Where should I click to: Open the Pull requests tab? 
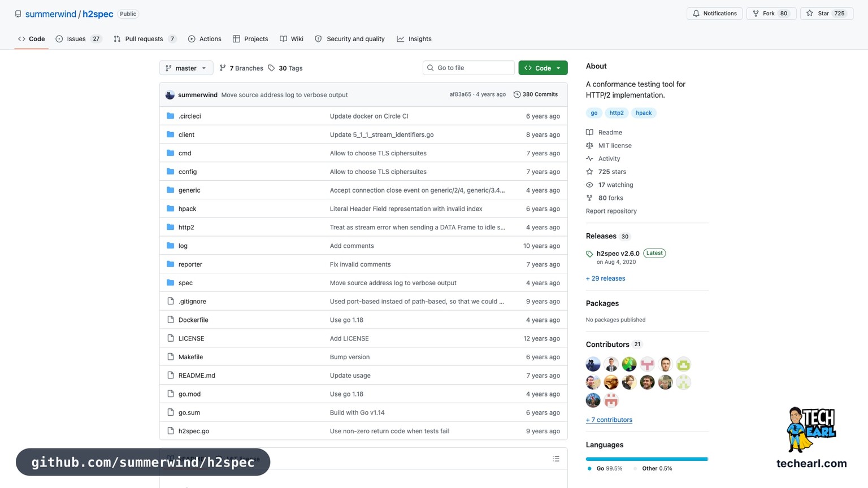click(x=145, y=39)
